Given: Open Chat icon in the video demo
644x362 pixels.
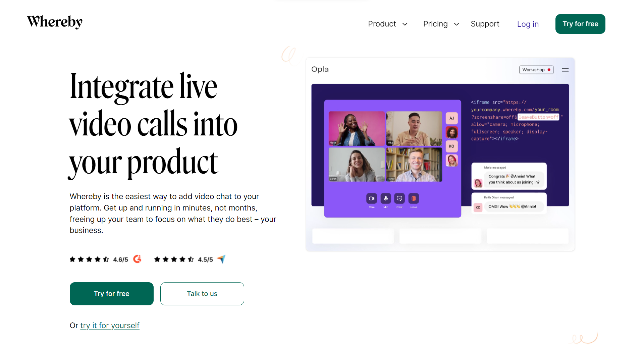Looking at the screenshot, I should point(399,198).
